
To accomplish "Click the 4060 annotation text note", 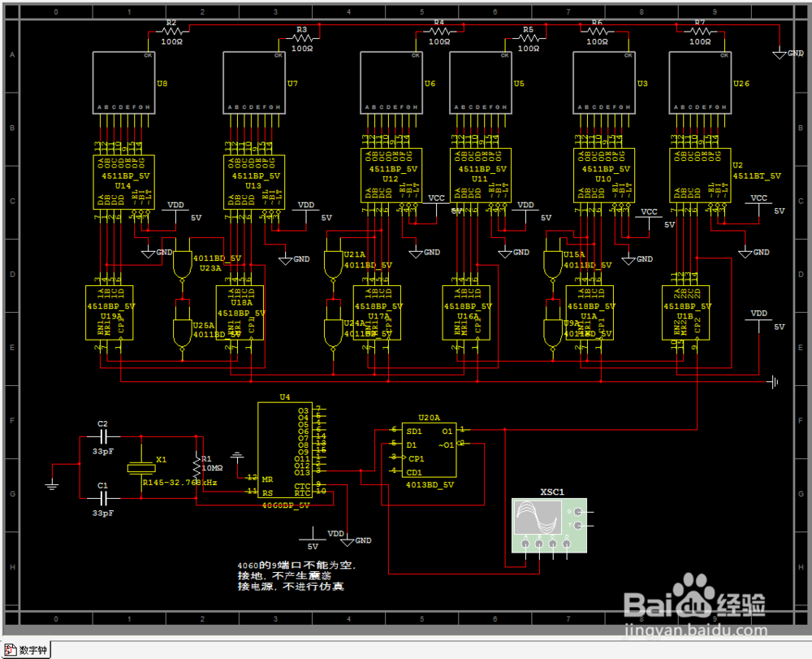I will point(297,576).
